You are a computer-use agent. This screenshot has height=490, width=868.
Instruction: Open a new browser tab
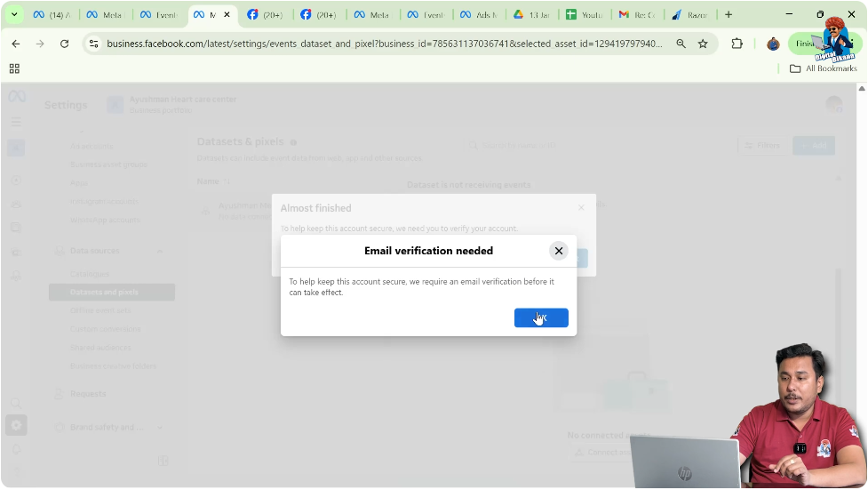(729, 15)
